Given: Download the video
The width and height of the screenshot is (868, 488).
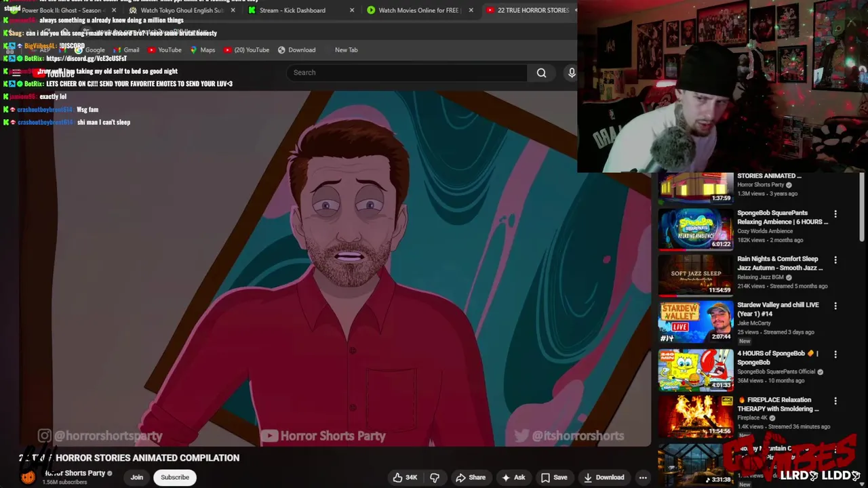Looking at the screenshot, I should [x=604, y=477].
